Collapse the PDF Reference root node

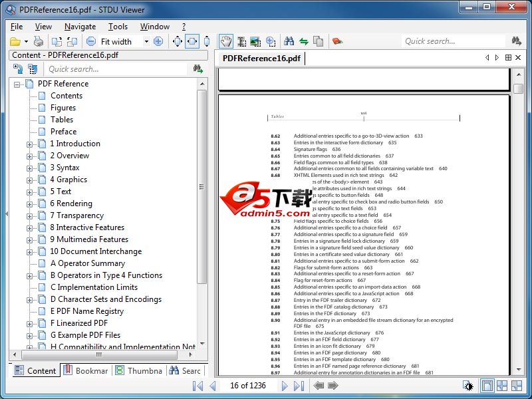(17, 84)
